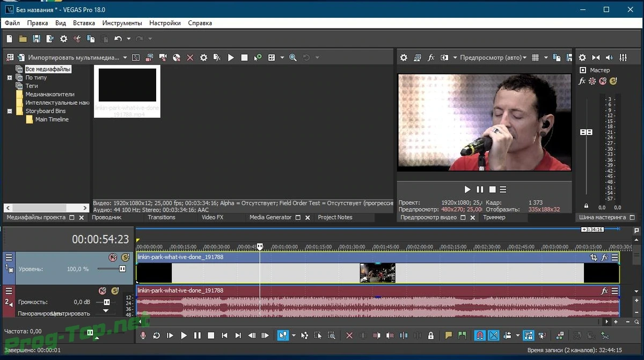This screenshot has width=644, height=360.
Task: Stop media preview in Project Media toolbar
Action: pos(244,57)
